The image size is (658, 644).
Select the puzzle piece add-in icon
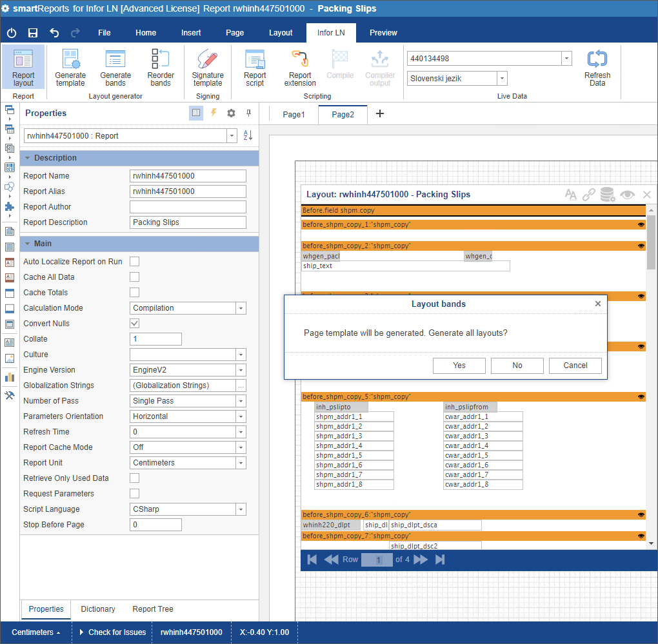[x=9, y=207]
